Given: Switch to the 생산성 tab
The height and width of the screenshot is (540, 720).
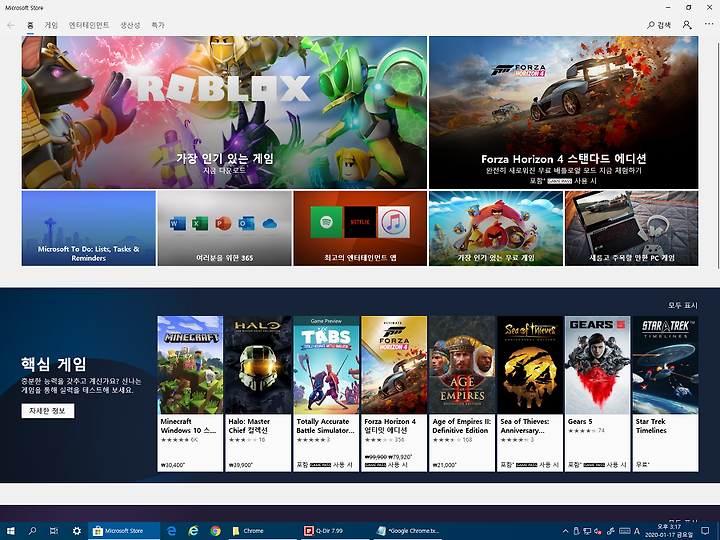Looking at the screenshot, I should tap(130, 25).
